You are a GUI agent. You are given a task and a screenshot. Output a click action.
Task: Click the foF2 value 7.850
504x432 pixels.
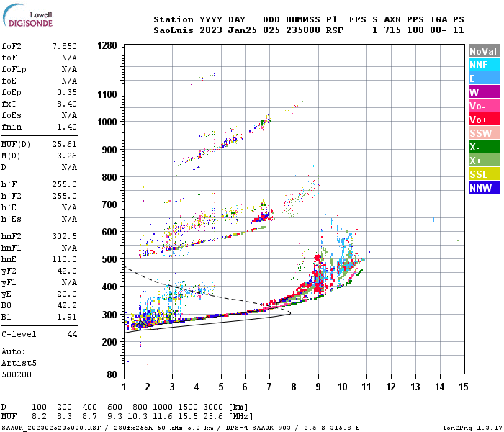point(64,46)
